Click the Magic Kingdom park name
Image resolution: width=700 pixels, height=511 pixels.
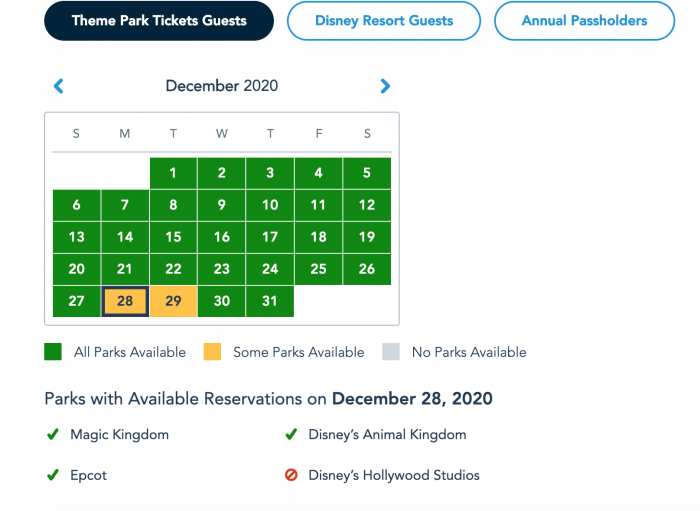pyautogui.click(x=120, y=435)
